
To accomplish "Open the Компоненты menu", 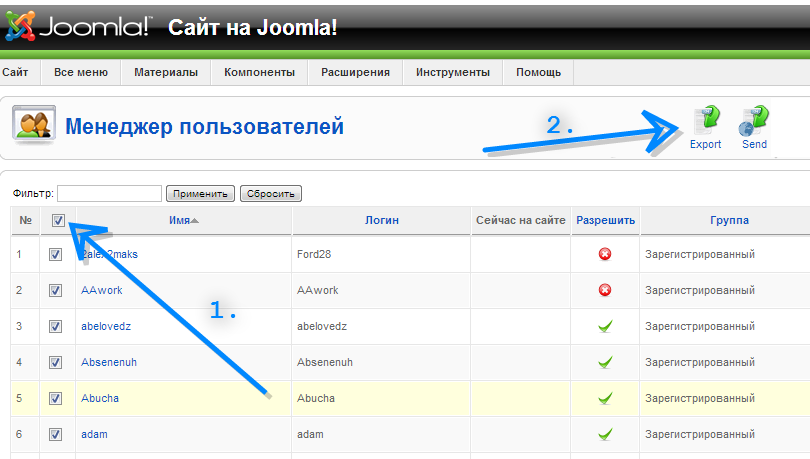I will 259,73.
